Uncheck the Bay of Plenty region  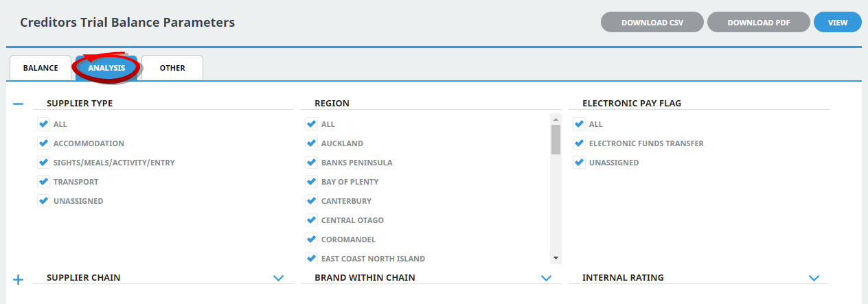(312, 182)
